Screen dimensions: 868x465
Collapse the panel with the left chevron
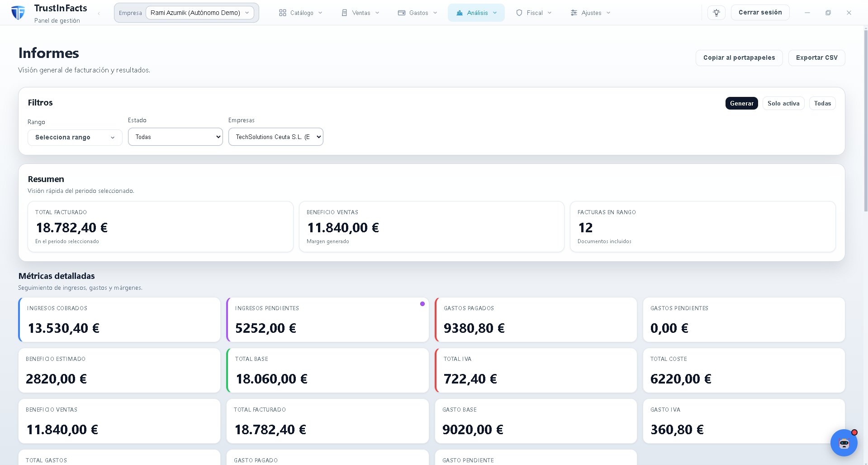[99, 13]
